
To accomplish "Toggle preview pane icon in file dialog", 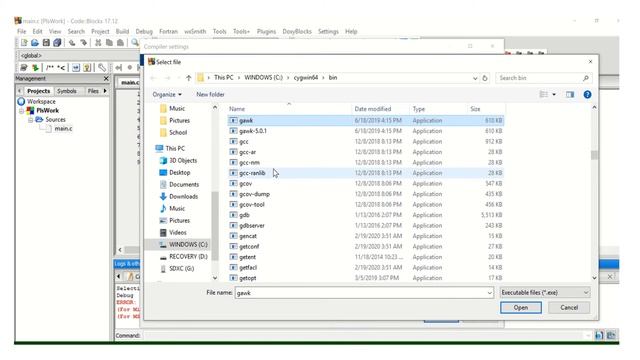I will click(570, 95).
